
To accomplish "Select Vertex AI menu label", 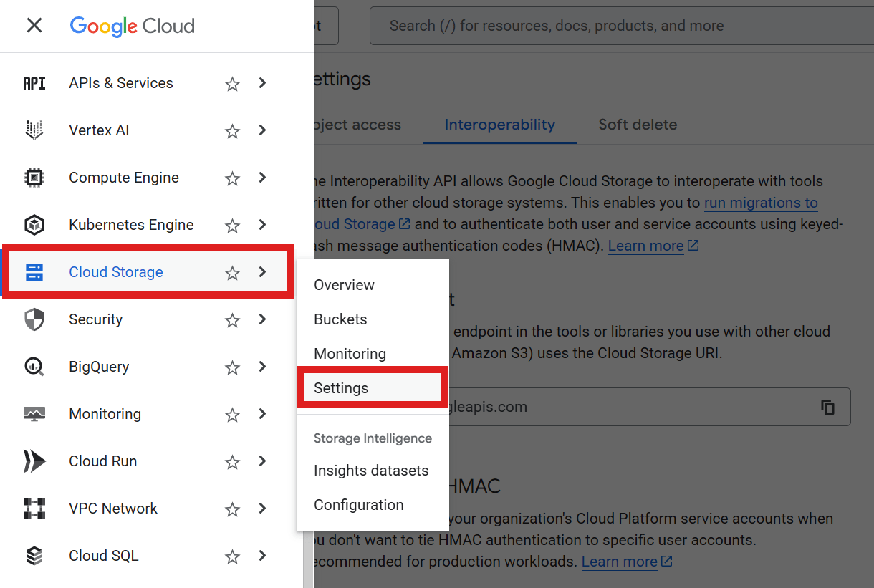I will tap(99, 130).
